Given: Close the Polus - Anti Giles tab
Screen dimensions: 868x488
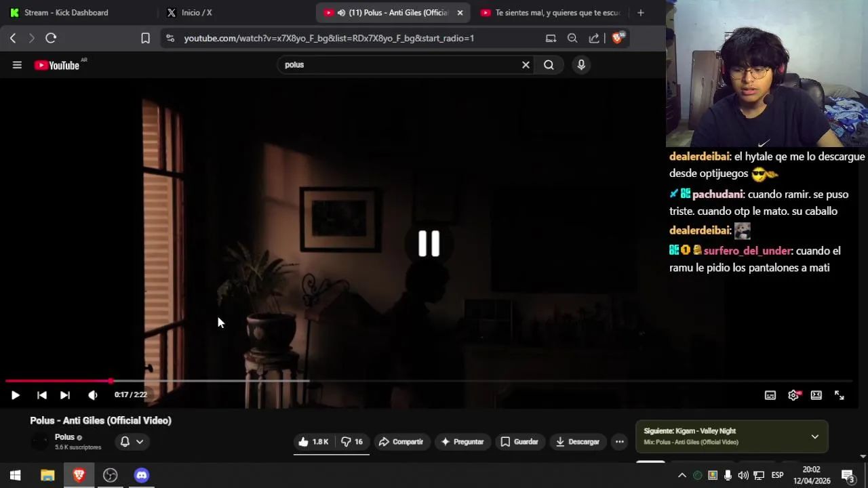Looking at the screenshot, I should [x=460, y=12].
